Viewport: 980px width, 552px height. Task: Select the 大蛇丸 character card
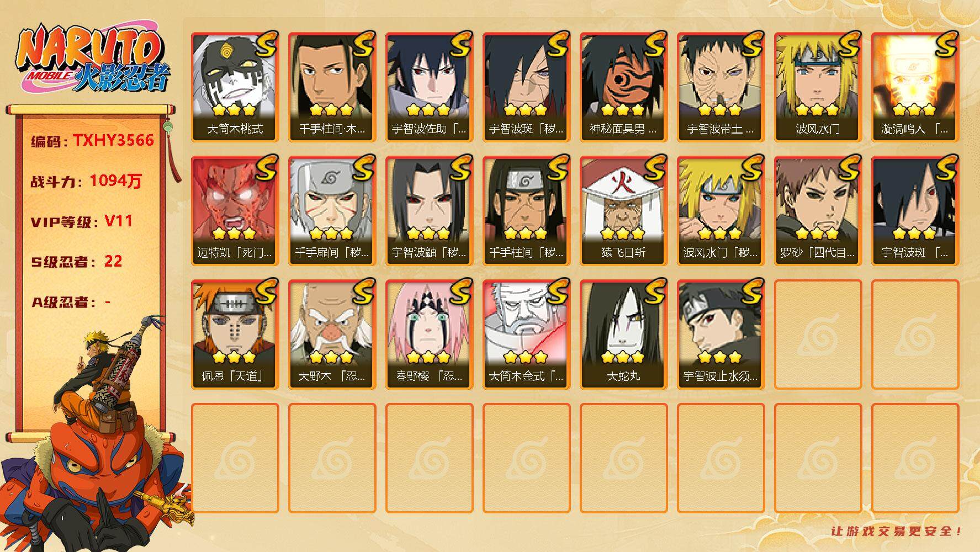coord(623,334)
